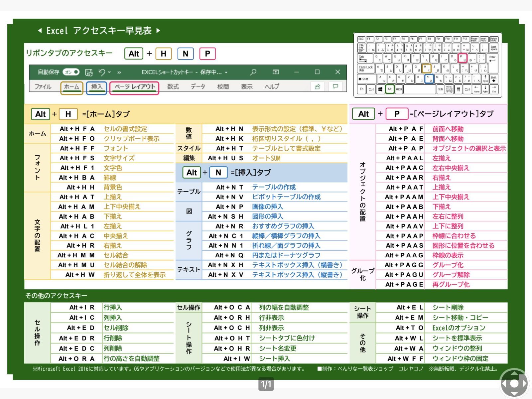Click the Search magnifier icon in title bar
This screenshot has width=532, height=399.
point(253,72)
